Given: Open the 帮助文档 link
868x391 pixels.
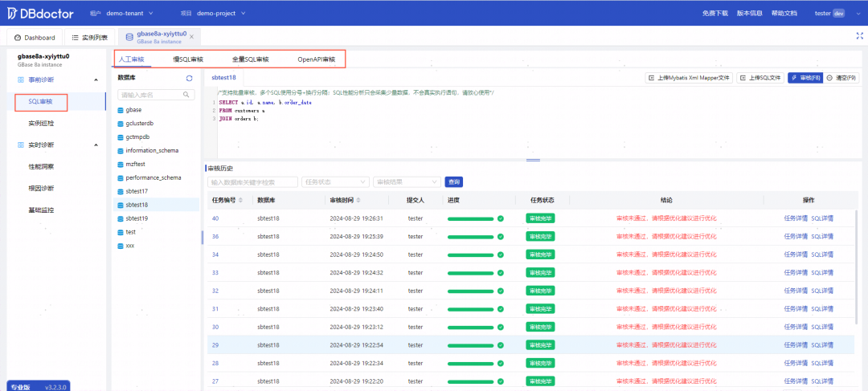Looking at the screenshot, I should point(784,14).
